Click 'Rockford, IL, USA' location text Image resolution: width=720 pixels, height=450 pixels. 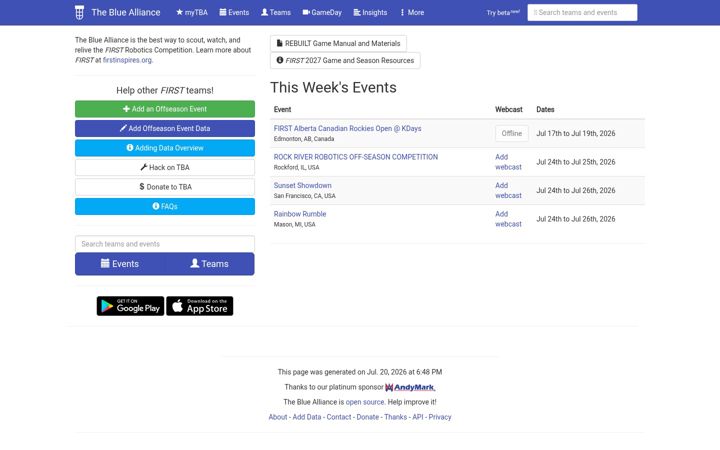(296, 168)
